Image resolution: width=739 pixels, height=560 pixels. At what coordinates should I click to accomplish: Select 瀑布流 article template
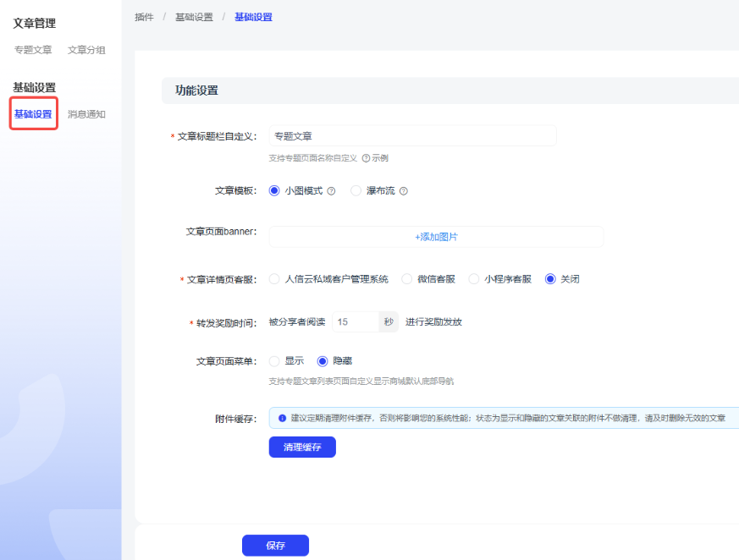point(356,191)
